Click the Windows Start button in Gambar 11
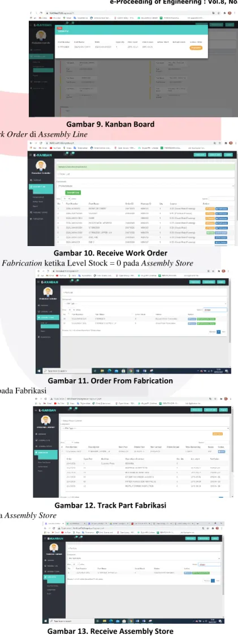Viewport: 238px width, 644px height. tap(40, 370)
